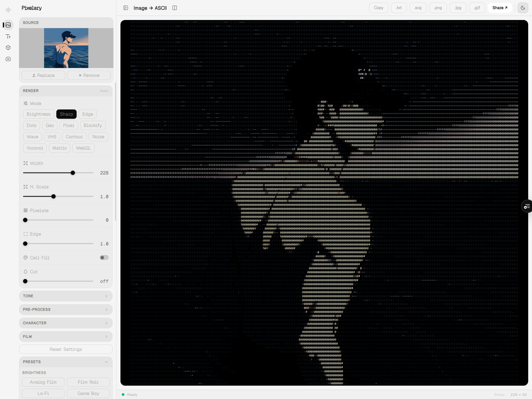Select WebGL render mode
This screenshot has width=532, height=399.
(83, 148)
